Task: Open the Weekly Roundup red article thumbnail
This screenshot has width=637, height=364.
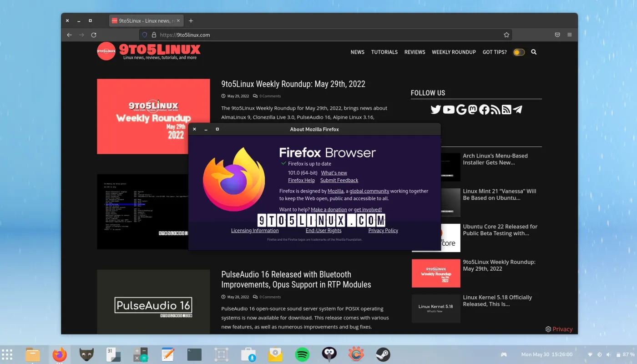Action: click(153, 116)
